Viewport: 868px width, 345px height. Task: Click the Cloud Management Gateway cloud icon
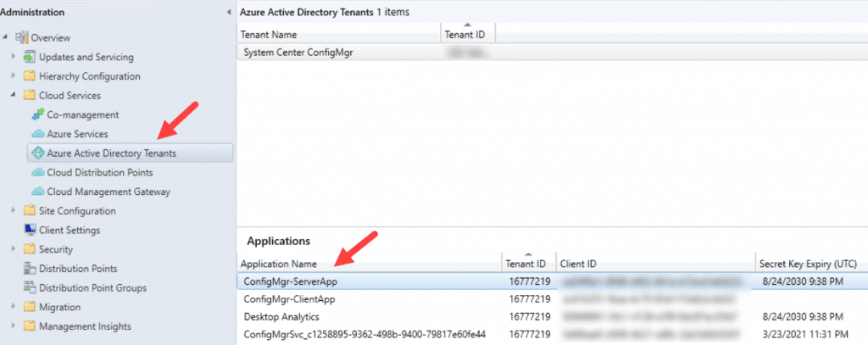(38, 192)
